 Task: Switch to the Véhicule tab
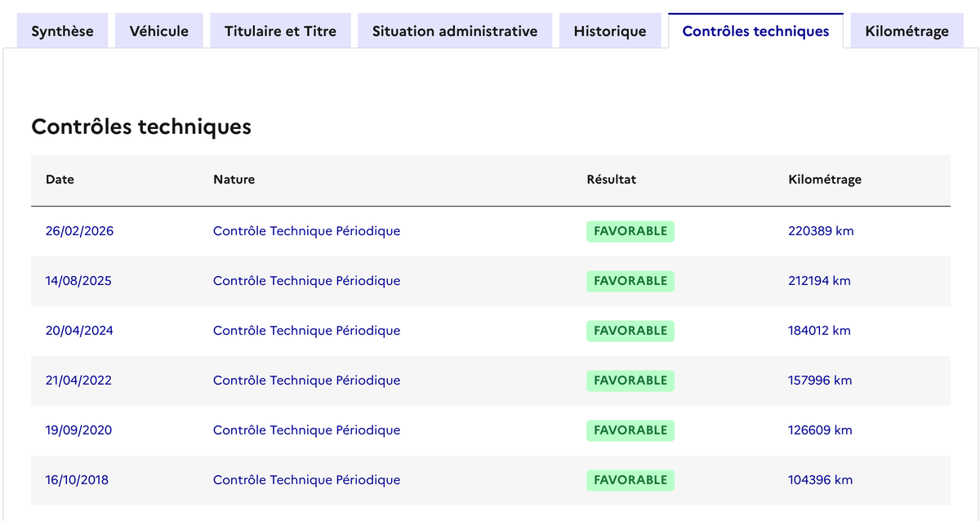point(158,31)
